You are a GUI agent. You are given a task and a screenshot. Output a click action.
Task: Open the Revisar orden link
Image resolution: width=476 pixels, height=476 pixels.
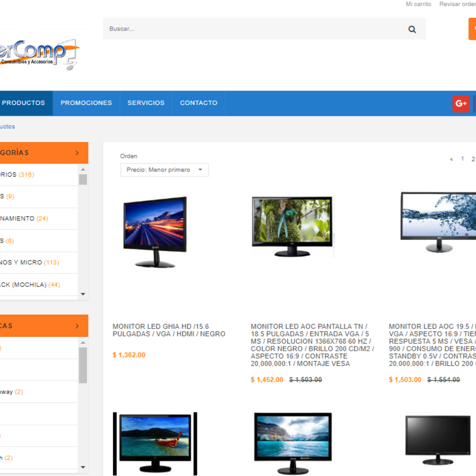tap(457, 4)
